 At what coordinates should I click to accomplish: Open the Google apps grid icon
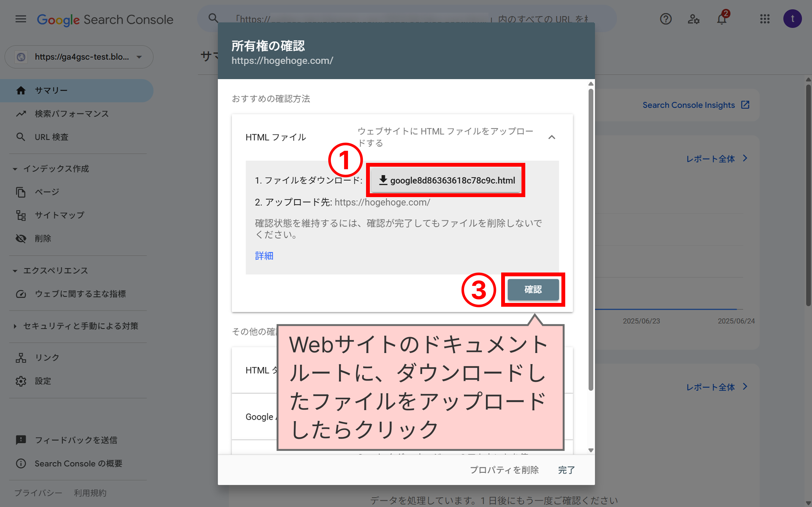(765, 19)
